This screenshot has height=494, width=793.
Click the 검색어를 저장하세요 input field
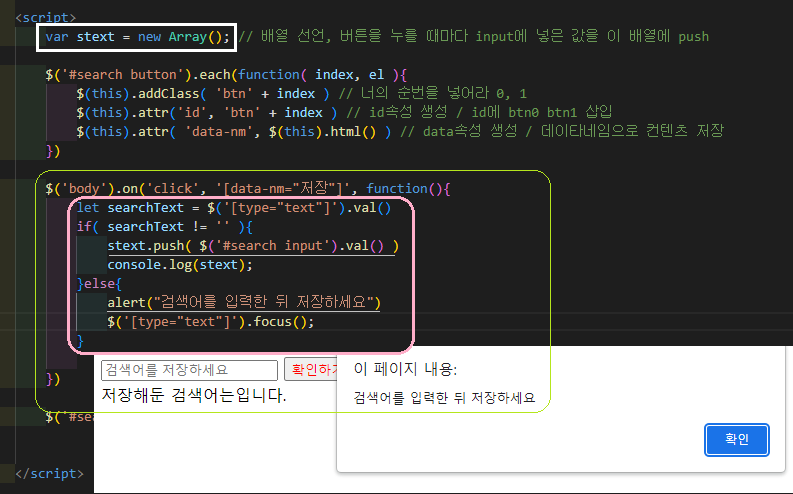(189, 370)
